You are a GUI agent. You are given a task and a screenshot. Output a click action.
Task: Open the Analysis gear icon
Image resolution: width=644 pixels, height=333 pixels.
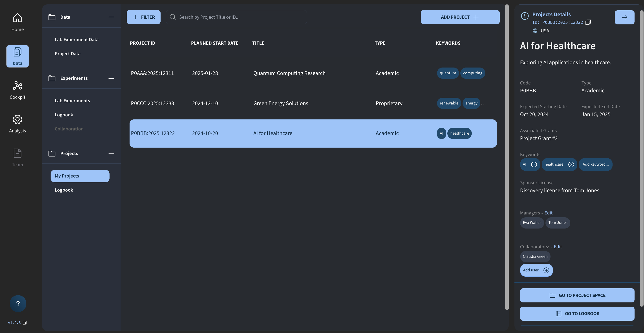(18, 119)
